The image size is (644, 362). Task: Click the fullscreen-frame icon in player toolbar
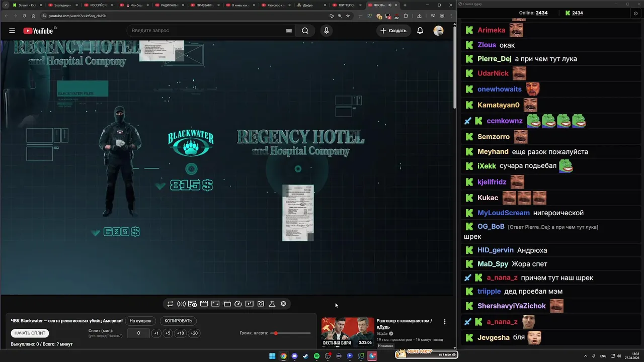pyautogui.click(x=215, y=304)
